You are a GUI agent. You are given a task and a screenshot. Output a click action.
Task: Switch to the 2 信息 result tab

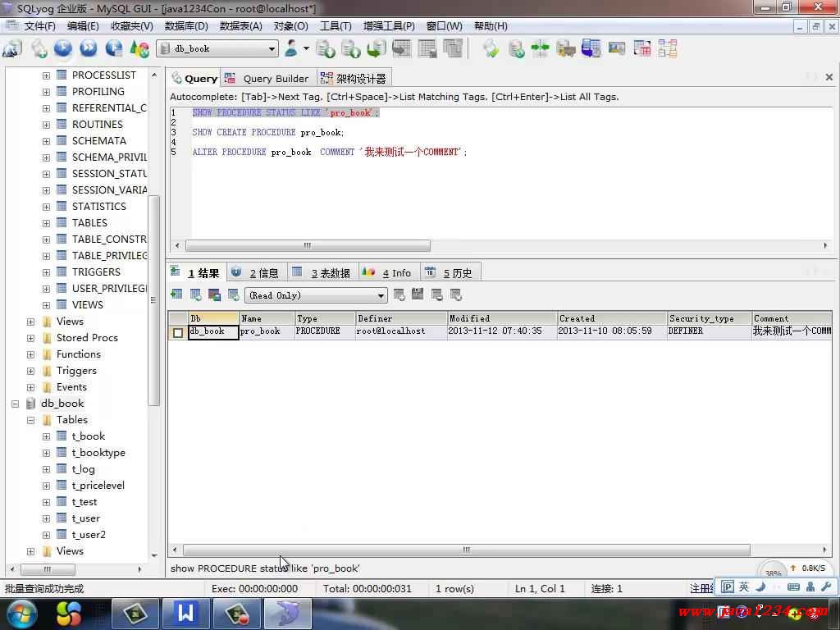tap(257, 272)
